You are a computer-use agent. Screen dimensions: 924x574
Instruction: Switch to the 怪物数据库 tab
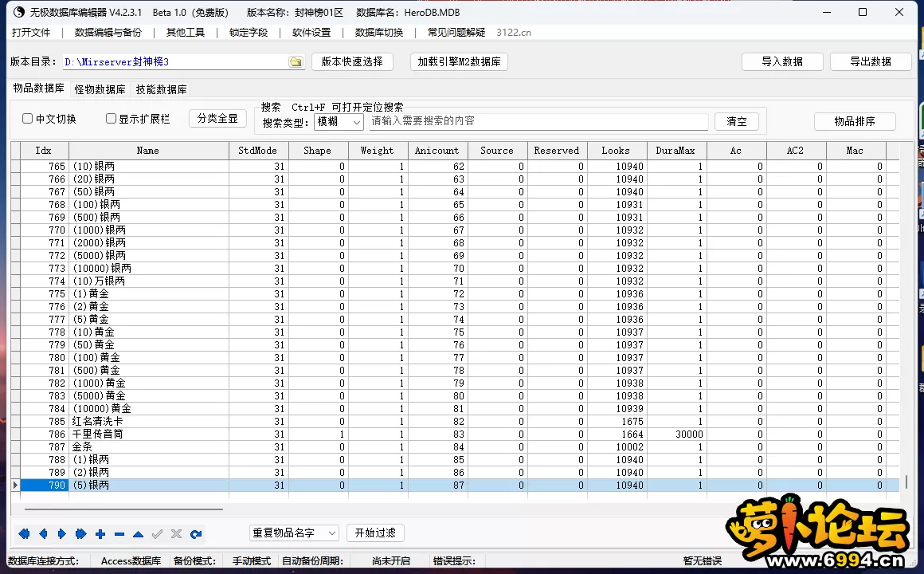[100, 89]
